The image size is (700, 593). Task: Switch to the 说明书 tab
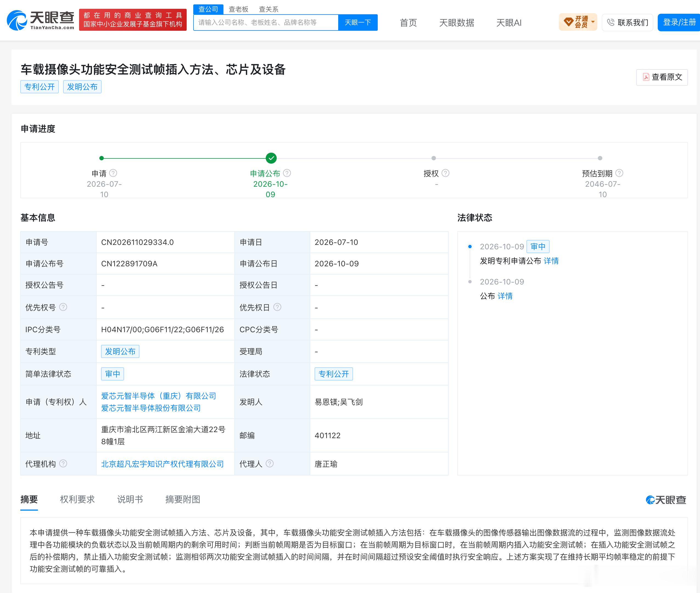(x=130, y=499)
